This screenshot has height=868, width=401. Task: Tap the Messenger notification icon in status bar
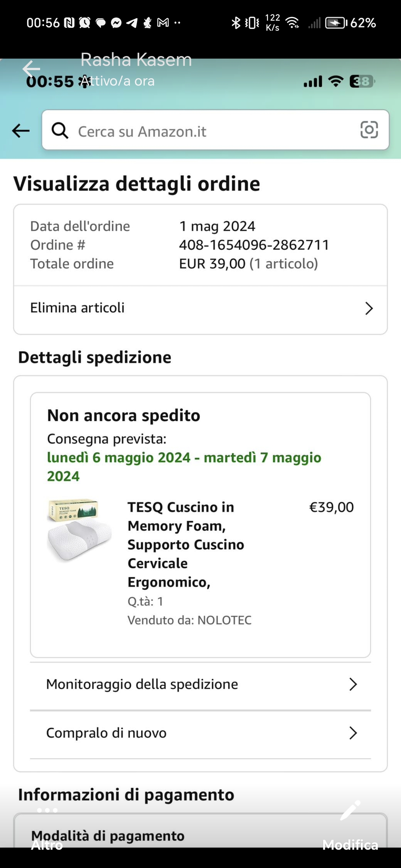(x=116, y=23)
